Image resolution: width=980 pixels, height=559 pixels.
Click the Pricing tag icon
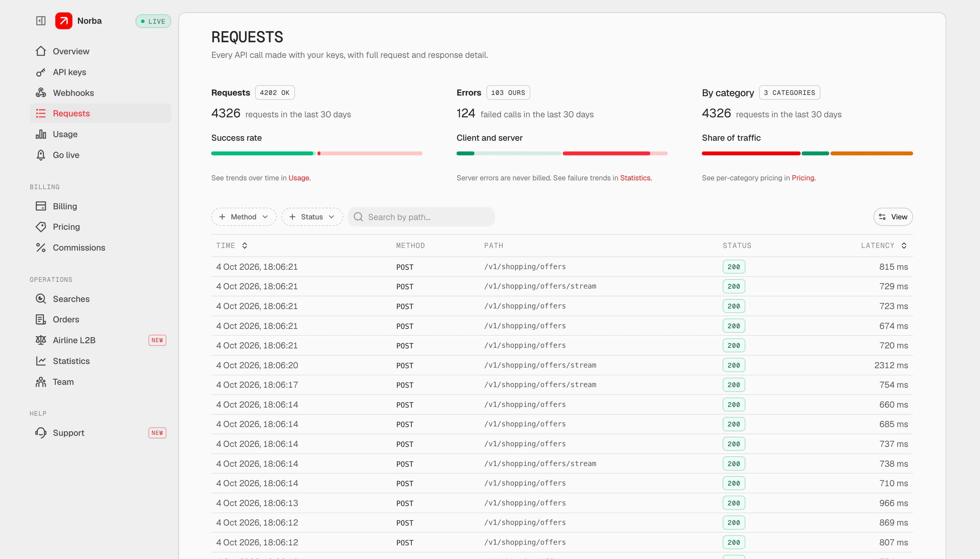coord(41,227)
